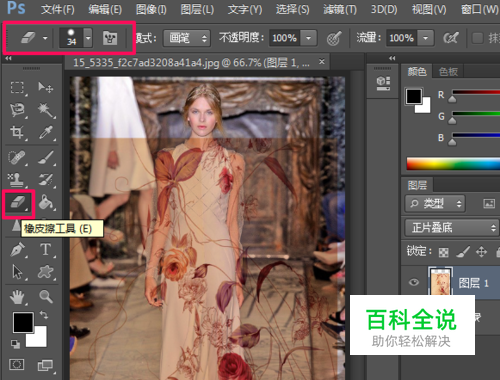The image size is (500, 380).
Task: Lock layer position
Action: [481, 252]
